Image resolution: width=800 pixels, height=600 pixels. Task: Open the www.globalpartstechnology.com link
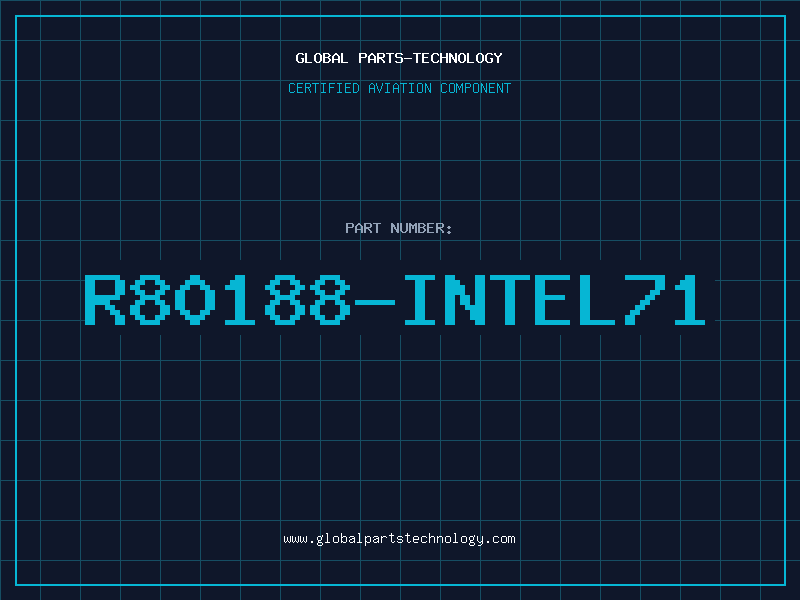pos(399,539)
